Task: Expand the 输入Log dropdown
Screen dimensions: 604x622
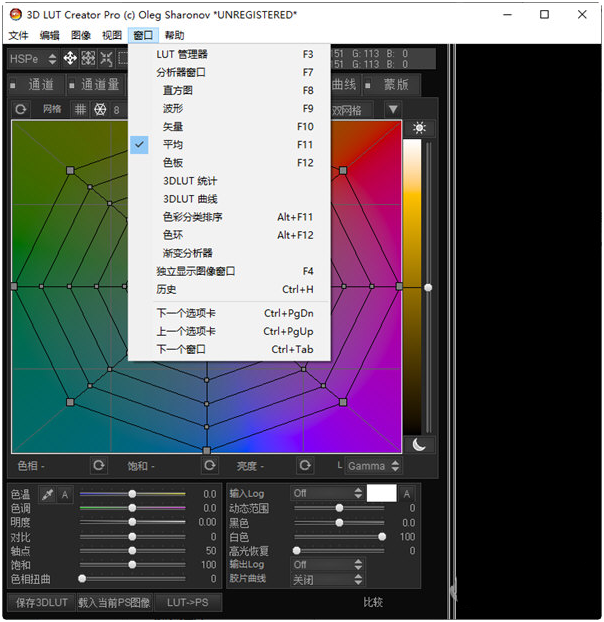Action: (327, 493)
